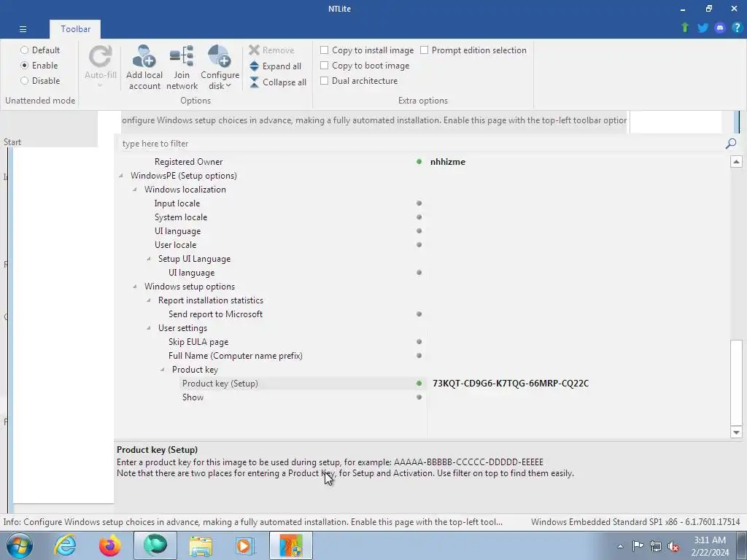Collapse the Setup UI Language node
Image resolution: width=747 pixels, height=560 pixels.
[149, 259]
